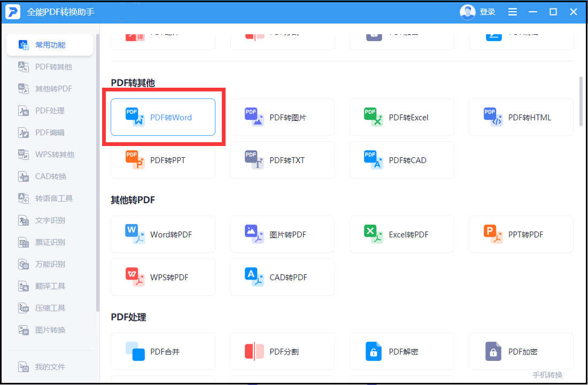Click the PDF分割 icon in PDF处理
The image size is (588, 385).
point(254,351)
